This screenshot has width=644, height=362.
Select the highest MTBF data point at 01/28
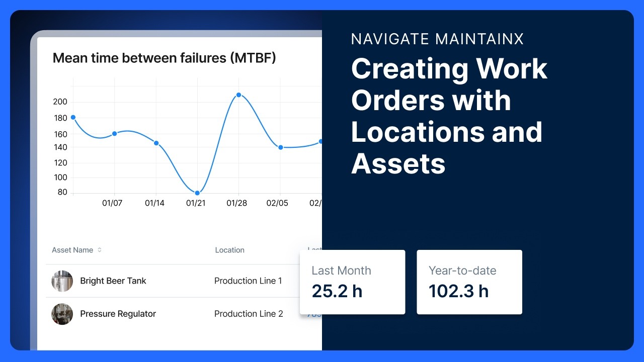click(x=238, y=95)
